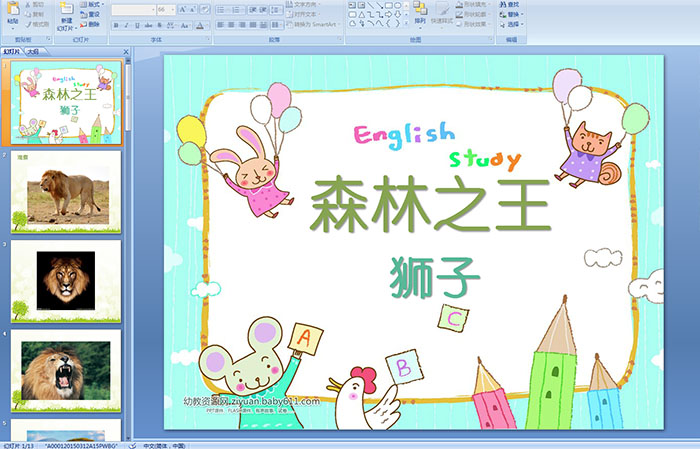Switch to the Outline (大纲) tab
700x449 pixels.
pos(33,50)
